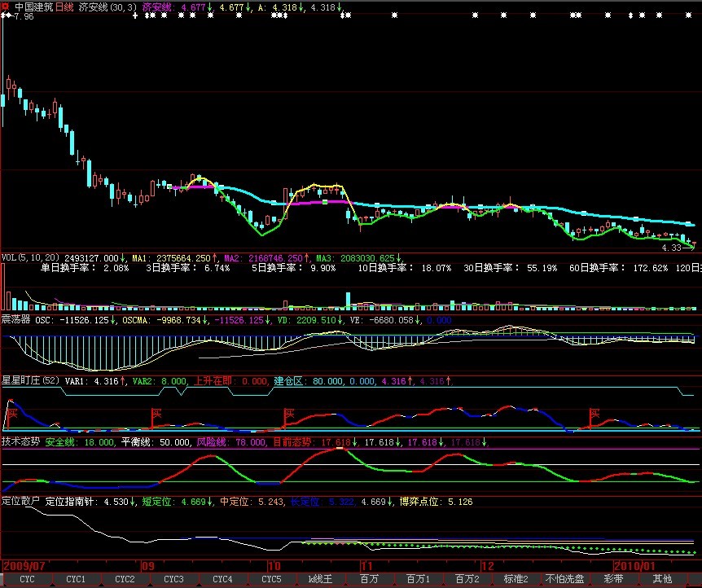Switch to the CYC tab
Screen dimensions: 702x588
tap(27, 580)
